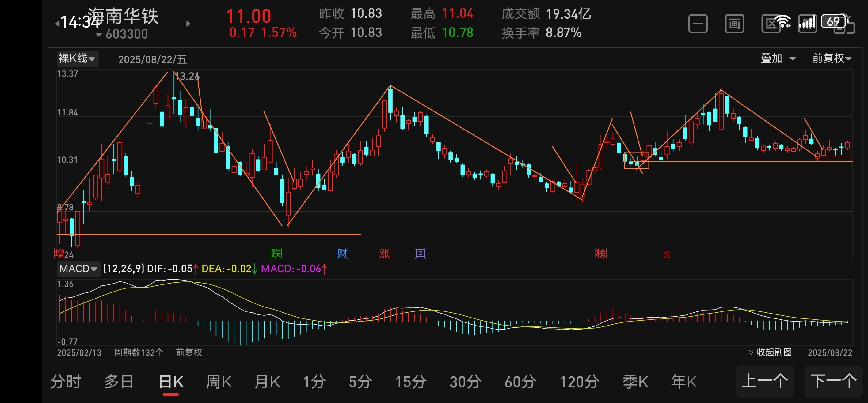Tap the DEA: -0.02 indicator value
868x403 pixels.
coord(229,269)
